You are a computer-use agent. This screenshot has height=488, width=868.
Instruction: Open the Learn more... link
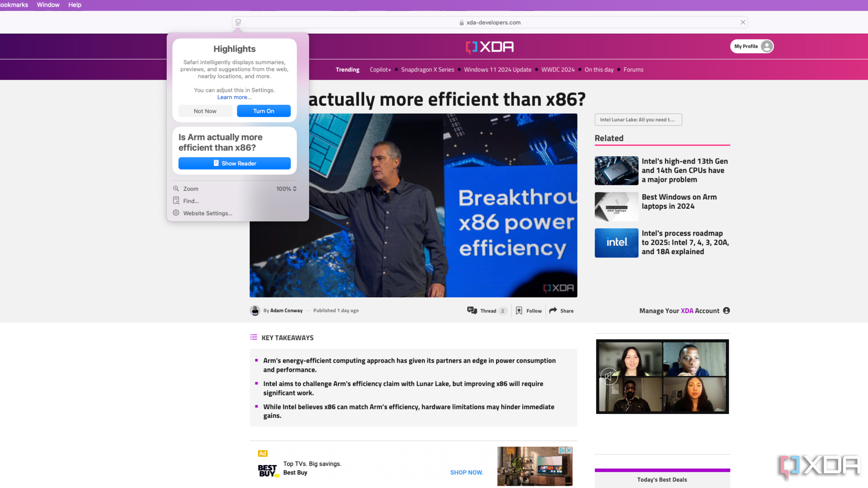234,97
